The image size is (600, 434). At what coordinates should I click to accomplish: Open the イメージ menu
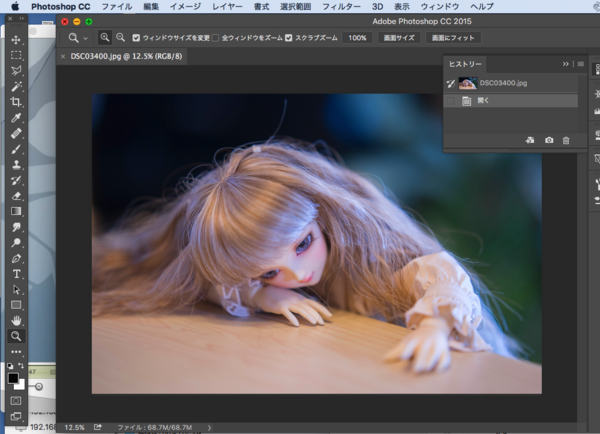(x=186, y=7)
